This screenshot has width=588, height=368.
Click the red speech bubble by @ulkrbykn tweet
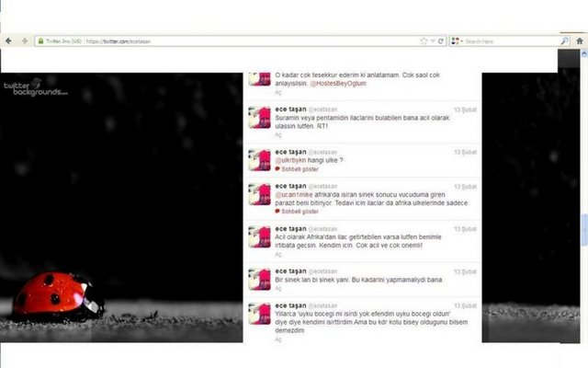click(278, 170)
